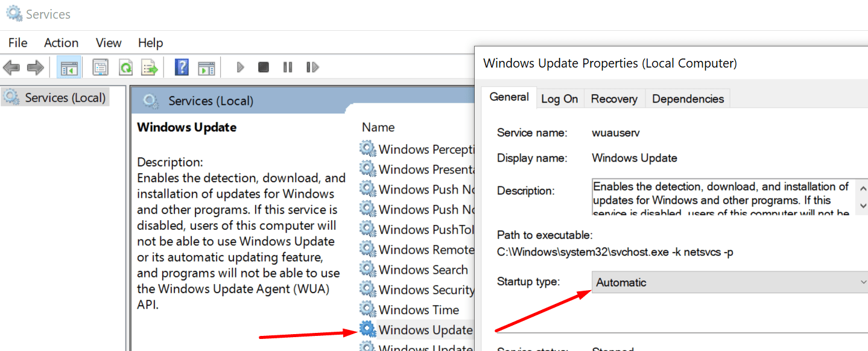Screen dimensions: 868x351
Task: Click the Pause service toolbar icon
Action: (x=287, y=67)
